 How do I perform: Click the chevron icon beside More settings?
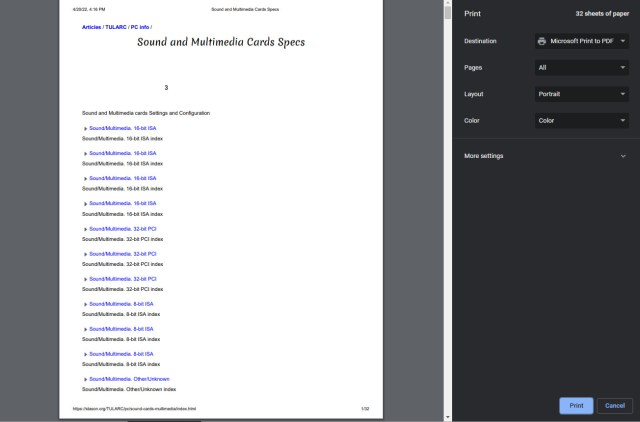point(623,156)
